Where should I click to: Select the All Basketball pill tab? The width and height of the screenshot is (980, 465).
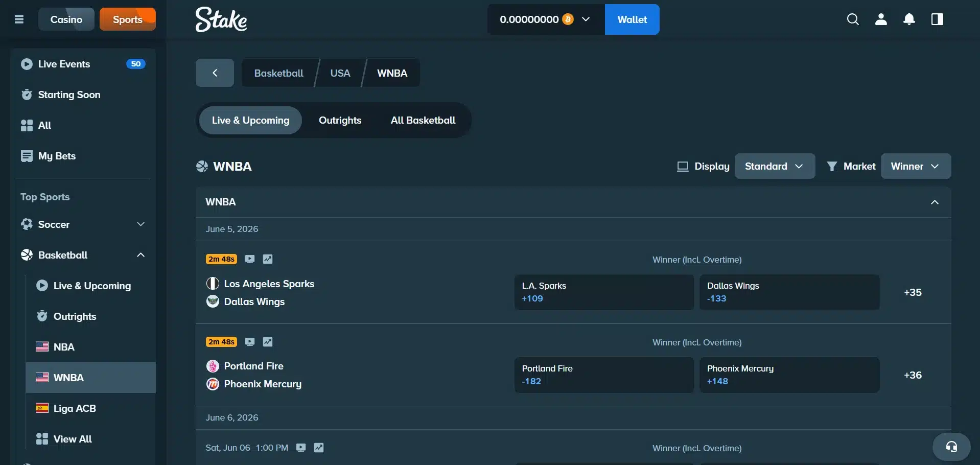423,121
